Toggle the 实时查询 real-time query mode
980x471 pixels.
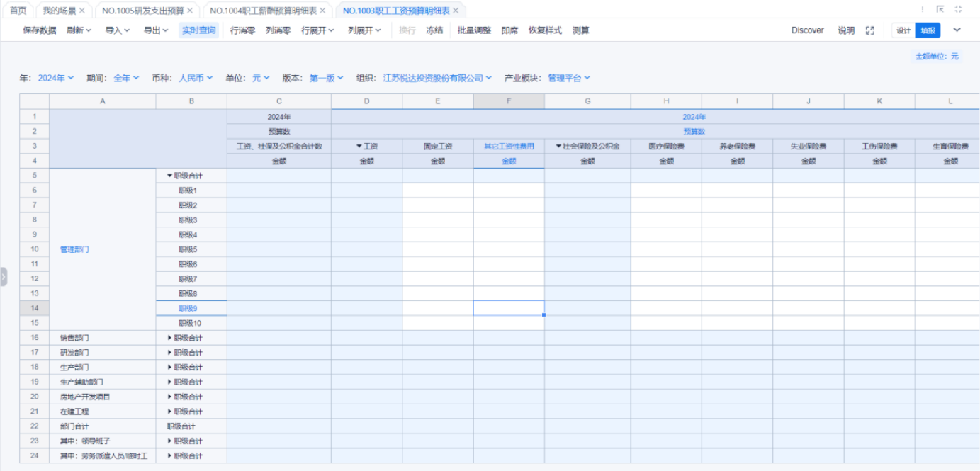pos(198,30)
